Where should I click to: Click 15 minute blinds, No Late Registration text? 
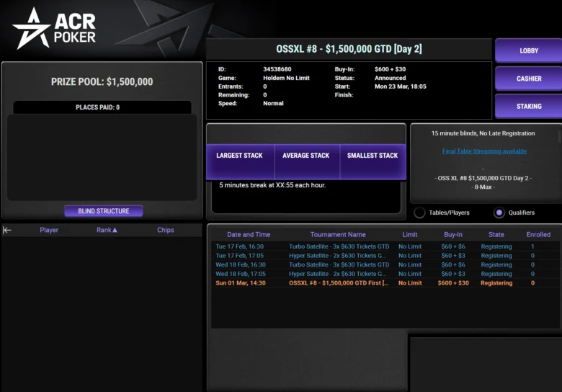pos(483,133)
